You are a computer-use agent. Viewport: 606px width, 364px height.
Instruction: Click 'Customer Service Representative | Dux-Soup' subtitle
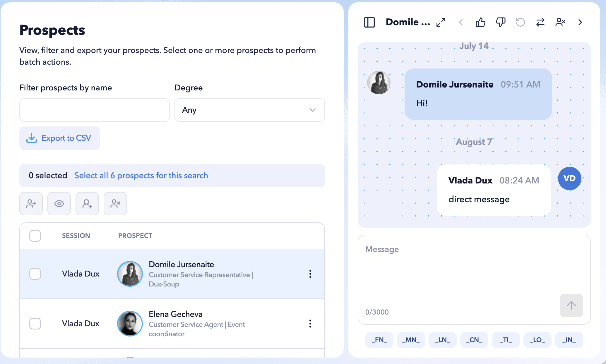coord(201,279)
